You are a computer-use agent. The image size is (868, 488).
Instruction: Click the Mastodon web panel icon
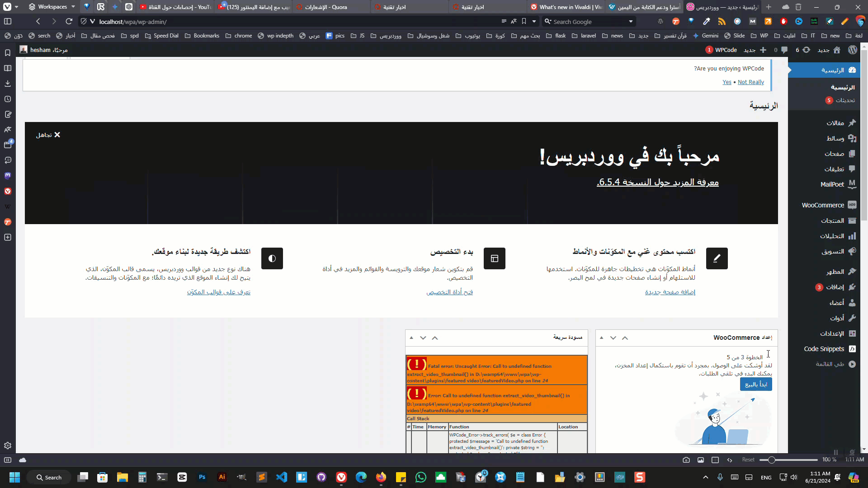coord(8,175)
